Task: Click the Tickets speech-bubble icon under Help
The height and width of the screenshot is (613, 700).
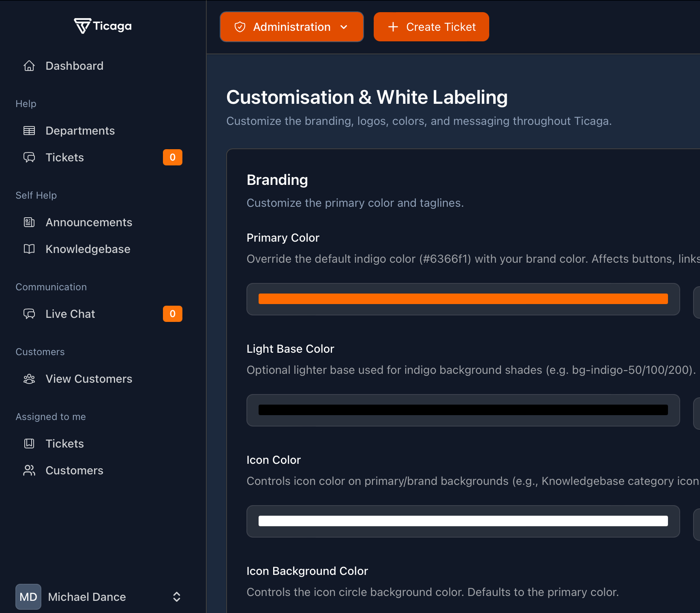Action: pos(29,157)
